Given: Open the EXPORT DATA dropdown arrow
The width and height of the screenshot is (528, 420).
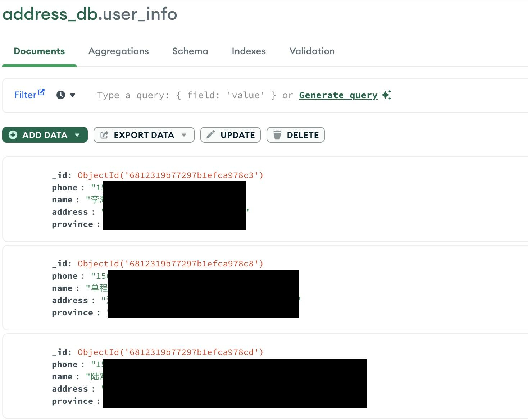Looking at the screenshot, I should tap(184, 135).
